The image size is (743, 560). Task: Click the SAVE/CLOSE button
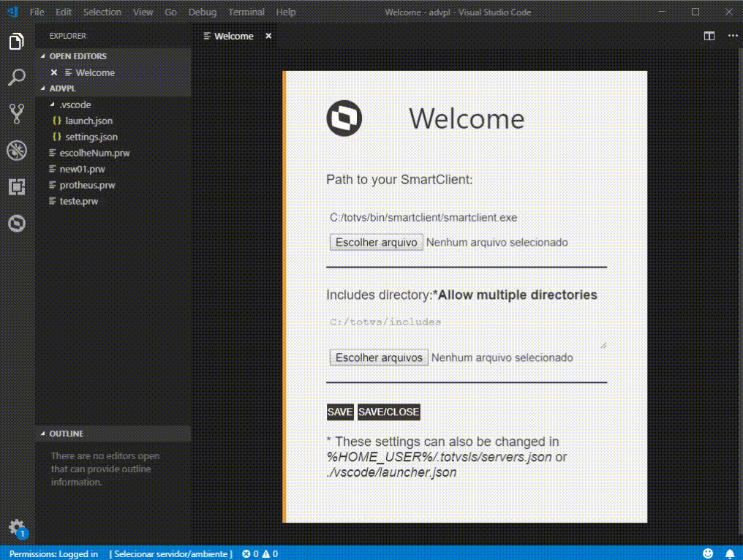pyautogui.click(x=388, y=412)
